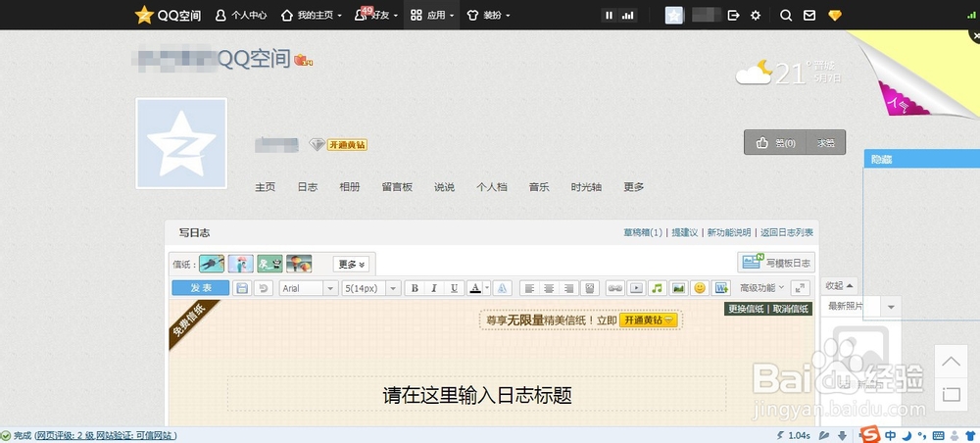Open the 个人档 tab

pos(492,187)
